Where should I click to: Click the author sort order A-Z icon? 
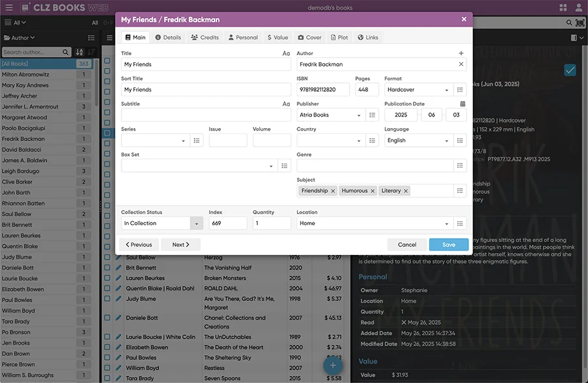point(79,52)
